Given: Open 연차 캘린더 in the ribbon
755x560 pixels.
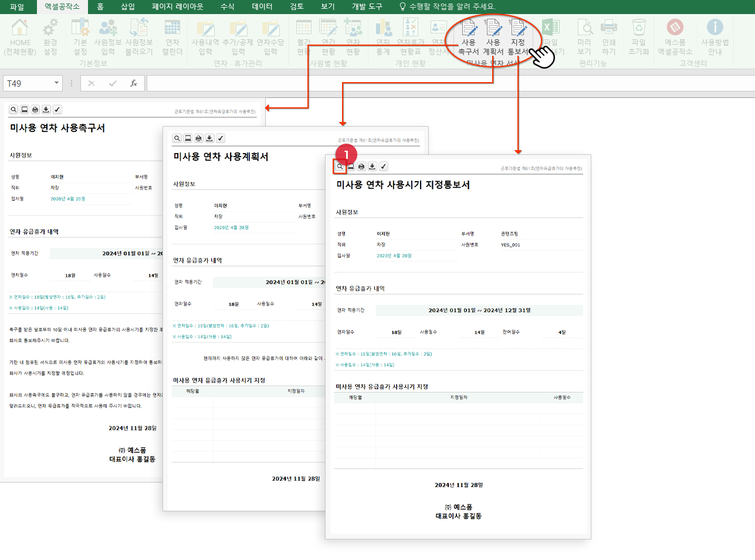Looking at the screenshot, I should (172, 37).
